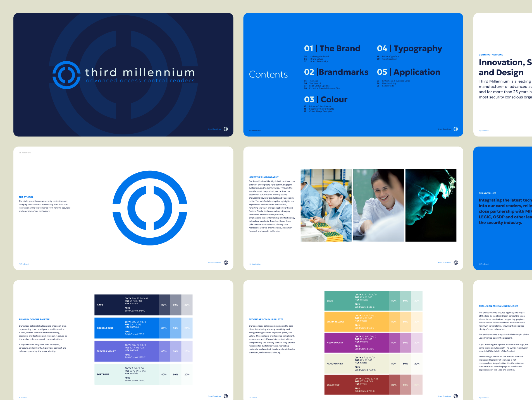This screenshot has width=532, height=400.
Task: Click the 'Colour Usage Examples' contents entry
Action: coord(321,111)
